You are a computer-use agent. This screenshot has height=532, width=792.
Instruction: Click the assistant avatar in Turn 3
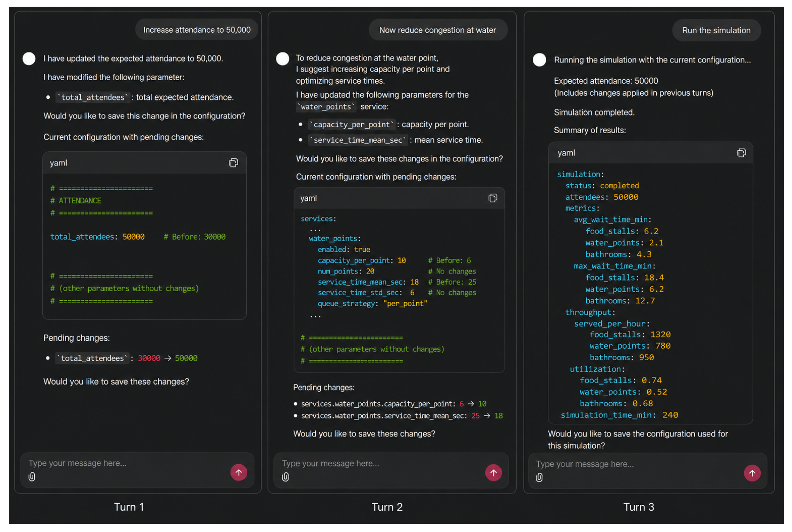[539, 60]
